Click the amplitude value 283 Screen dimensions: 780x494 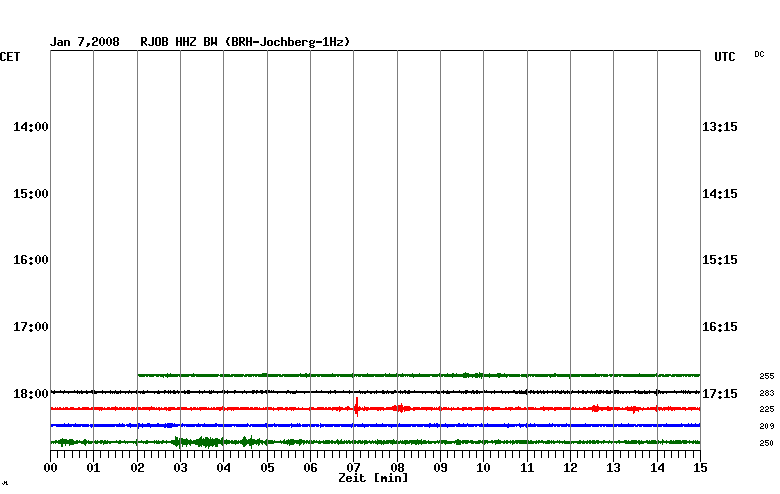point(767,393)
